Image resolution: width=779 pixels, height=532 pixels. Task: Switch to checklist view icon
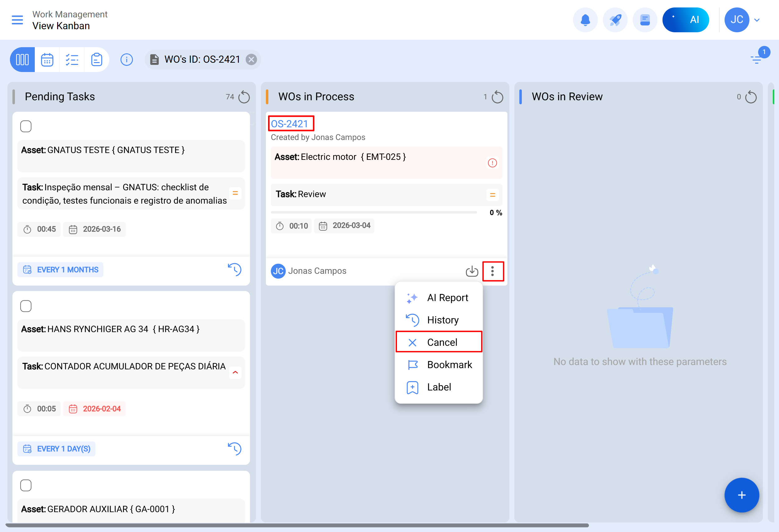[72, 60]
